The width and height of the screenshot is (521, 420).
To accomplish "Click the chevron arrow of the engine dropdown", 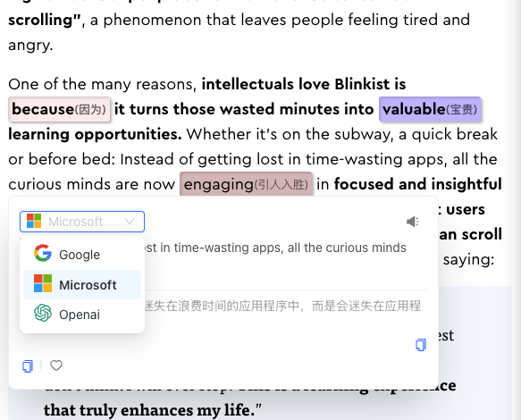I will [x=130, y=221].
